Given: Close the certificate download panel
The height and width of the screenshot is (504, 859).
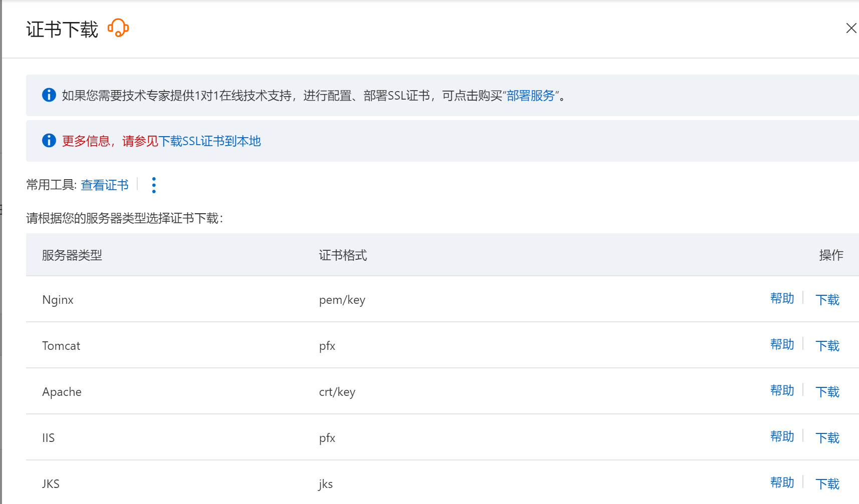Looking at the screenshot, I should 851,28.
